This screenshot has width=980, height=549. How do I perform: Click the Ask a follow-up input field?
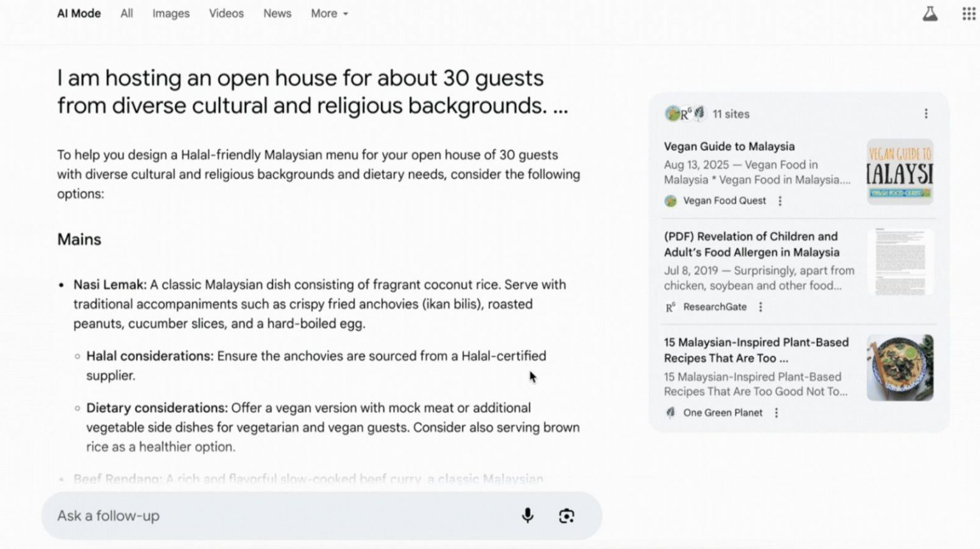click(281, 515)
